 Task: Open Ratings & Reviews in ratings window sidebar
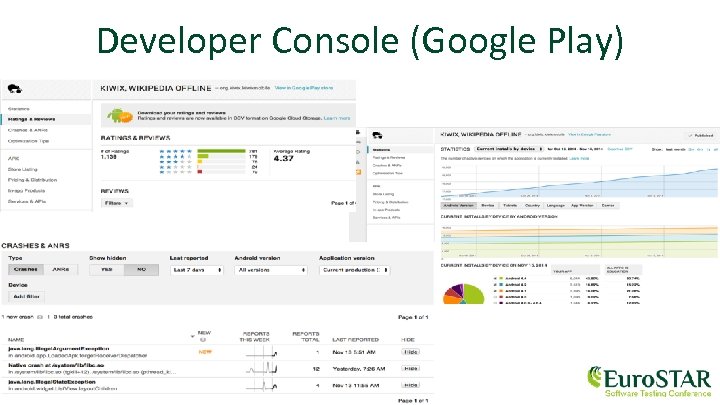pos(32,119)
